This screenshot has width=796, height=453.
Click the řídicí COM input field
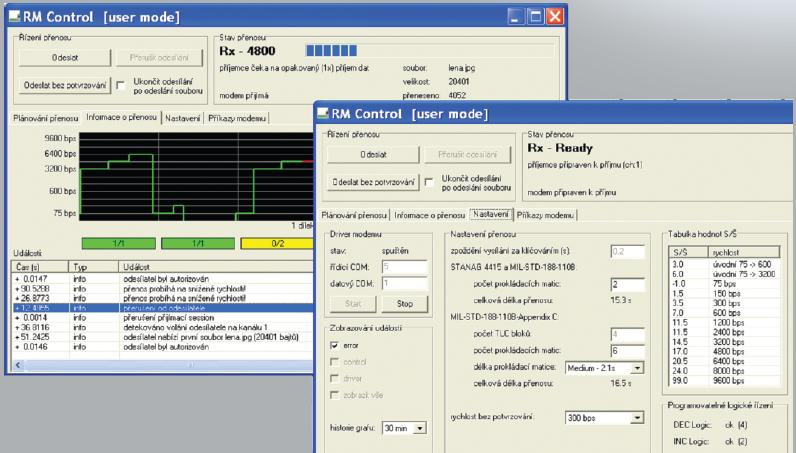coord(405,267)
